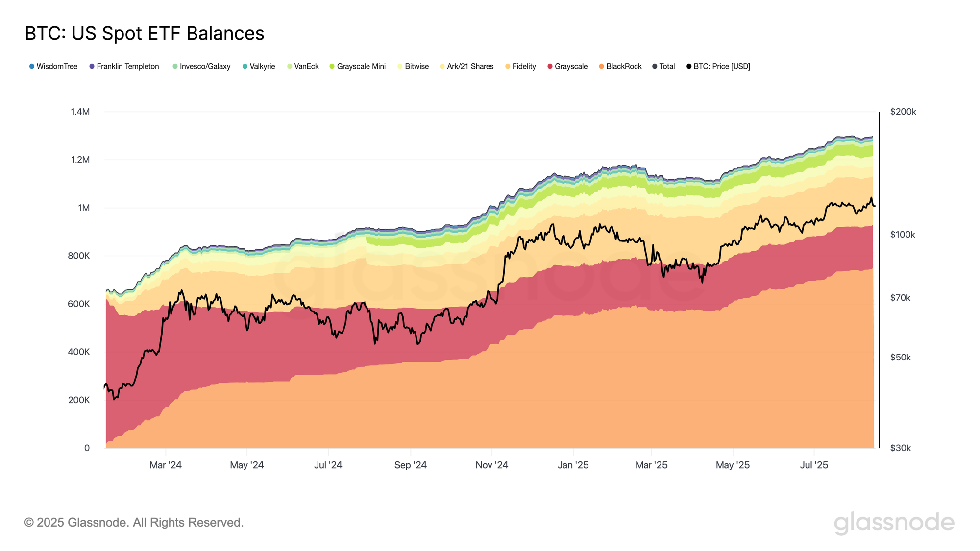
Task: Click the Glassnode copyright notice
Action: [x=134, y=523]
